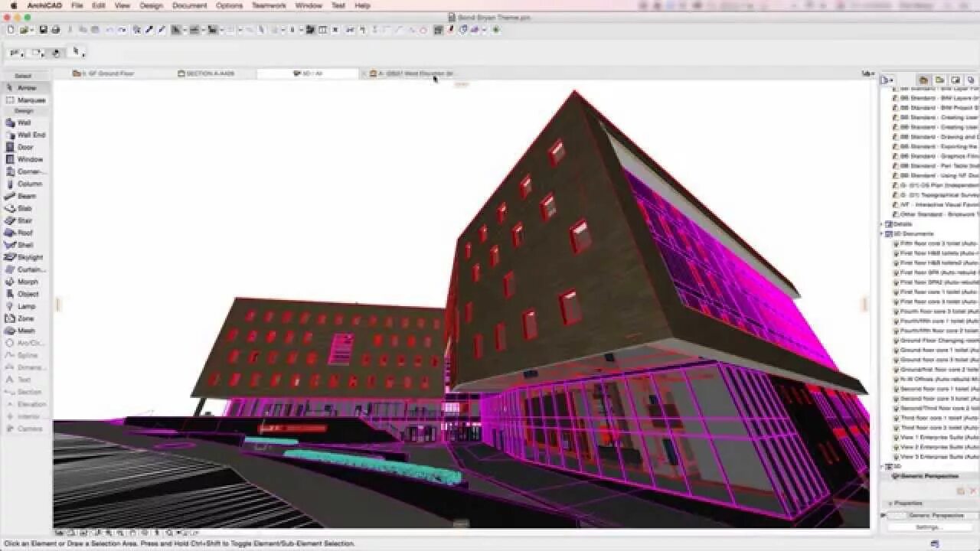The image size is (980, 551).
Task: Open the Layout Book in Navigator
Action: (955, 80)
